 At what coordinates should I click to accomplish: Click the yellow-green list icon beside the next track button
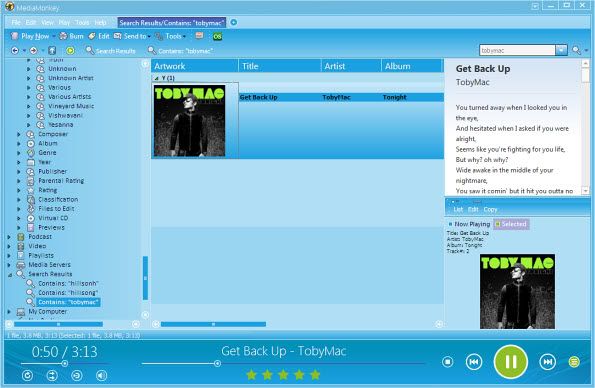(x=574, y=362)
